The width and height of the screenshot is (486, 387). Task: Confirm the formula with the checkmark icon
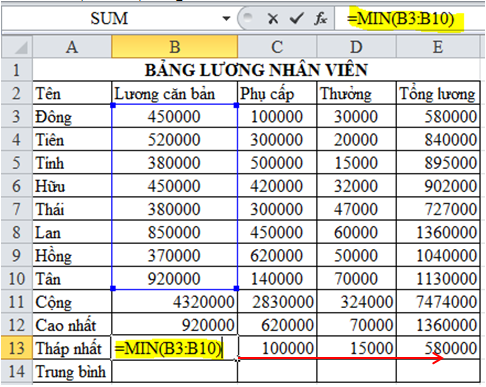tap(297, 19)
